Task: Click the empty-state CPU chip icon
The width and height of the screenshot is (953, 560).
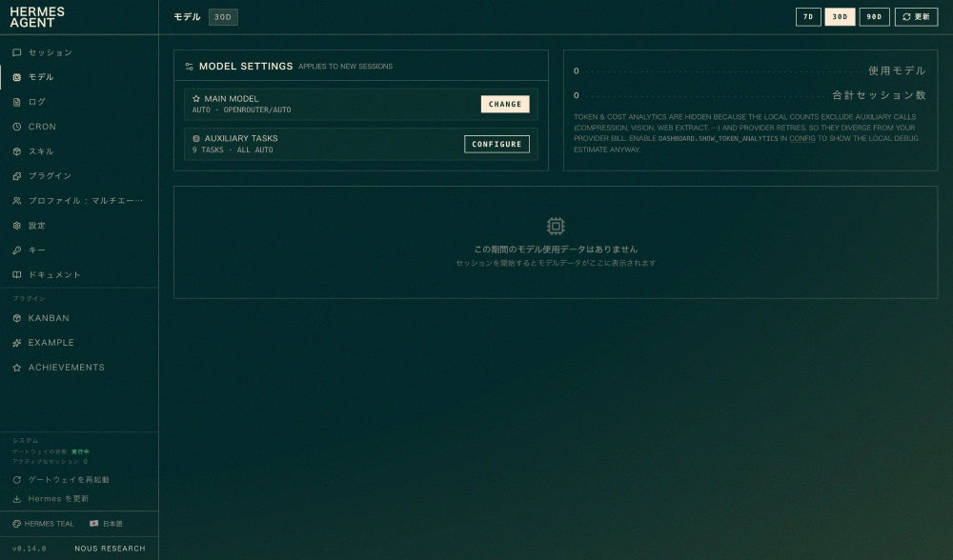Action: point(556,226)
